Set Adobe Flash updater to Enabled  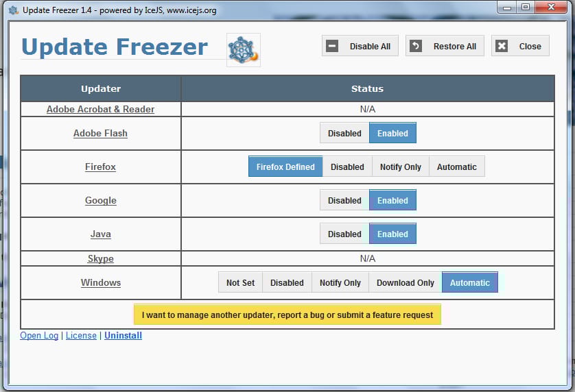point(392,134)
